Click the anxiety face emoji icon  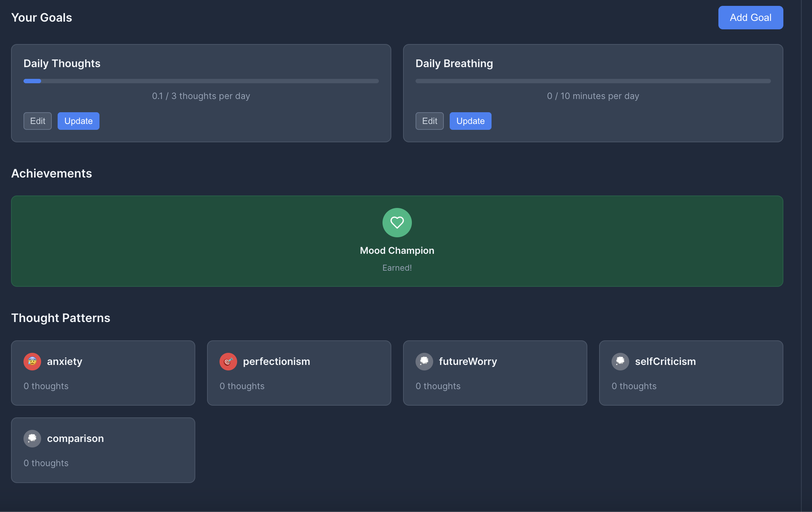point(32,362)
